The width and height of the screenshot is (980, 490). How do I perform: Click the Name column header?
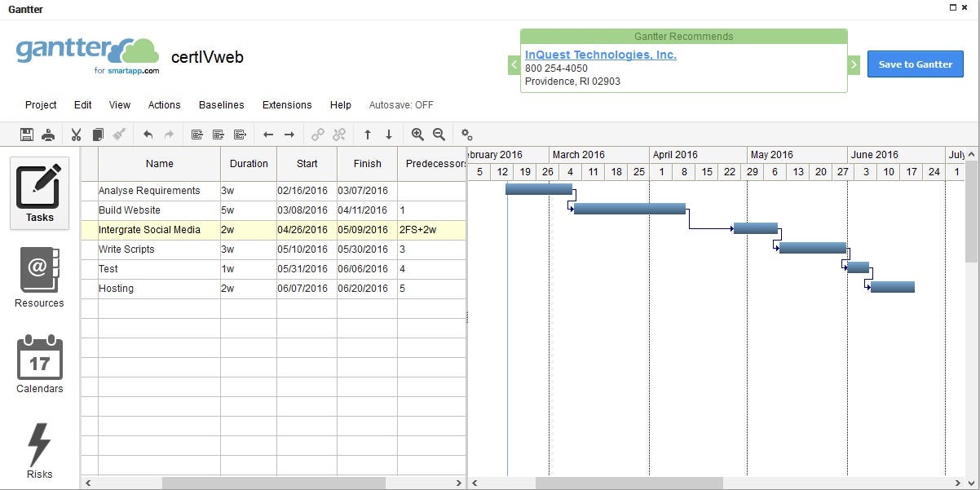click(x=160, y=164)
